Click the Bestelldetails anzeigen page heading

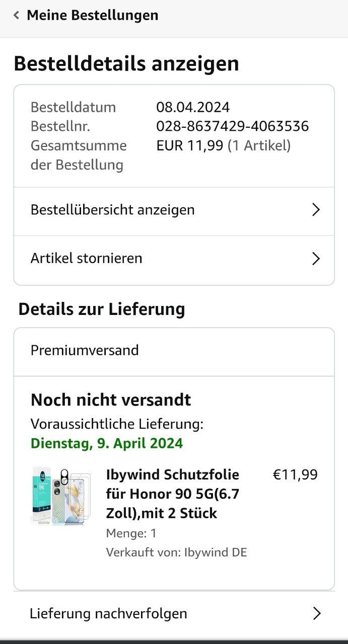pos(126,64)
